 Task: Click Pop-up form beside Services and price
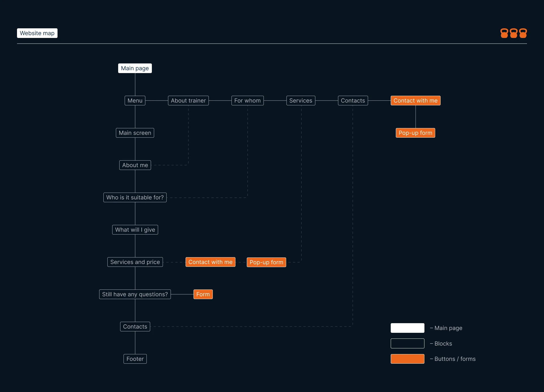266,262
